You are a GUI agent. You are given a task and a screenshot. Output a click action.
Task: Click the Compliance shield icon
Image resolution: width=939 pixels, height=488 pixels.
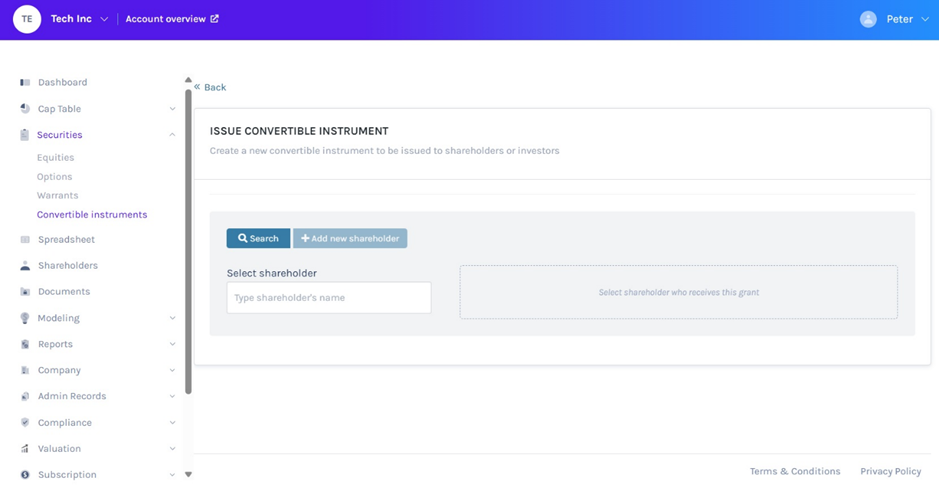(25, 423)
